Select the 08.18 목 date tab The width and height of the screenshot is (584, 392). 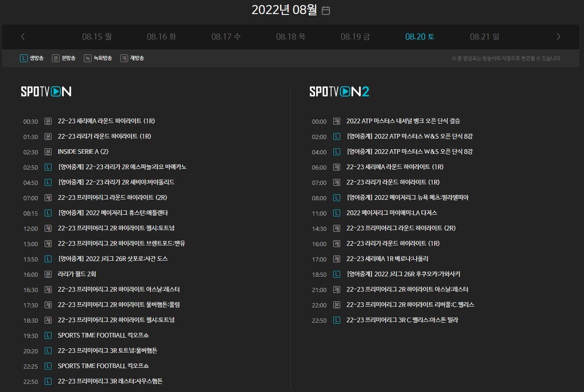pos(291,37)
